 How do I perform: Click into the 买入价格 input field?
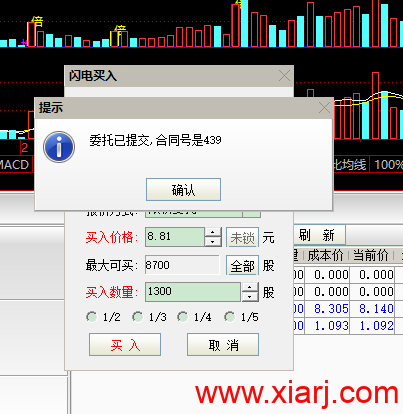click(x=175, y=237)
